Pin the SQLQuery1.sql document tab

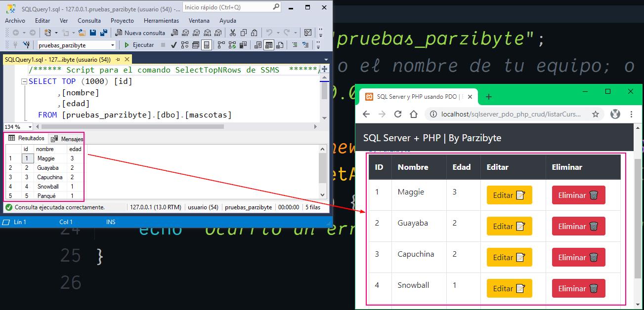pyautogui.click(x=118, y=59)
